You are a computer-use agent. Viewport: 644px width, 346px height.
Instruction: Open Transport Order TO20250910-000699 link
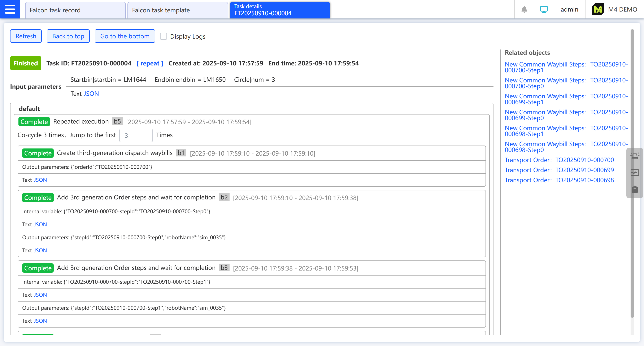point(559,170)
